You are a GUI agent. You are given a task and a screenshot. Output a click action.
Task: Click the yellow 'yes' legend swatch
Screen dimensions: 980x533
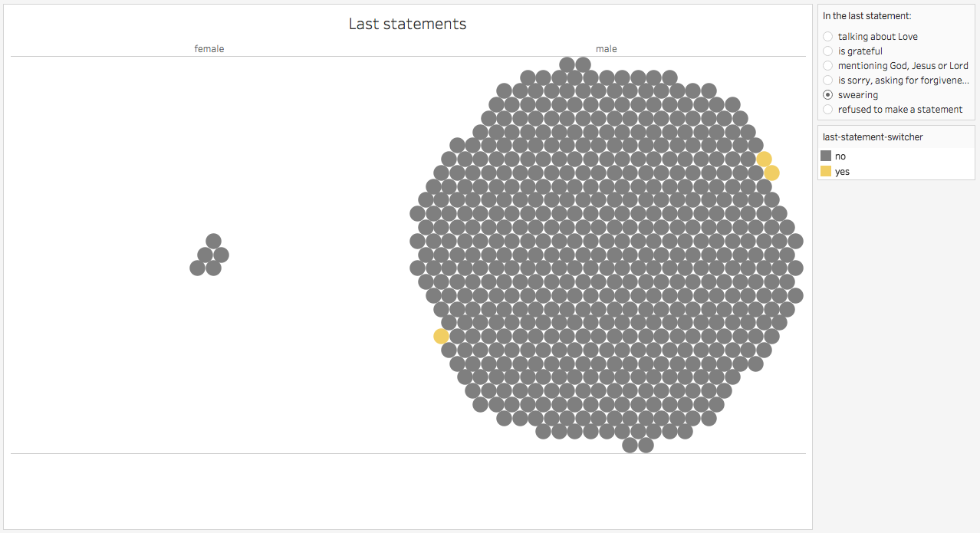tap(826, 171)
